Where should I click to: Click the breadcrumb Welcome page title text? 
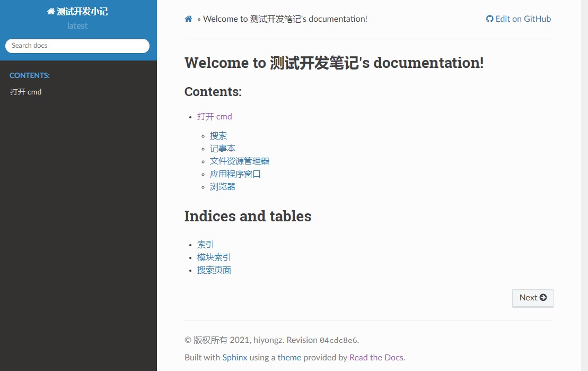pos(285,19)
